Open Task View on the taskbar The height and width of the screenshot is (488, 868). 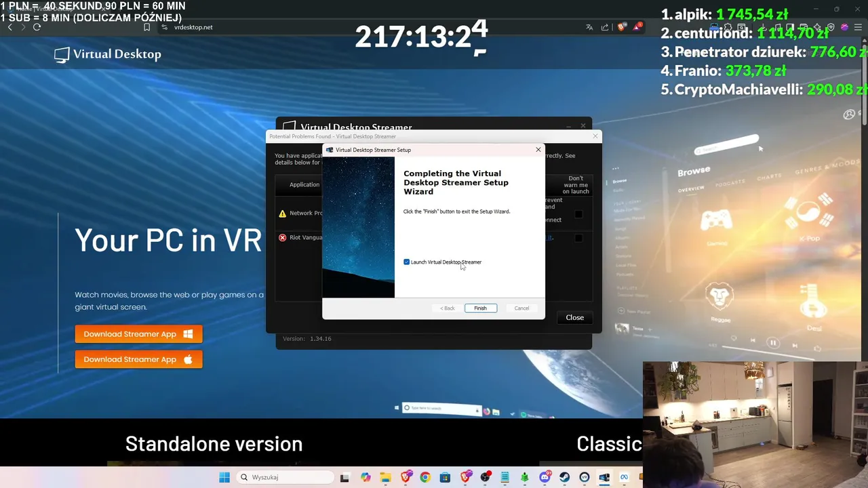[x=344, y=477]
